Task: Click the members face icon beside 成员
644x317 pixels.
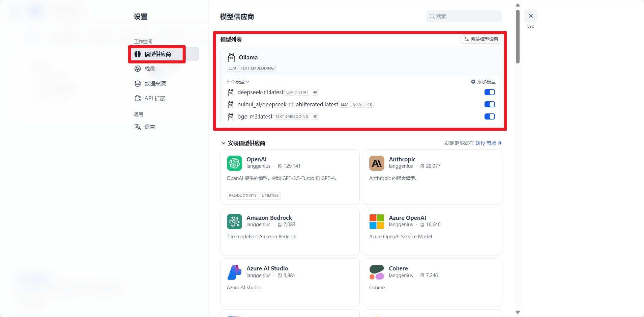Action: point(138,69)
